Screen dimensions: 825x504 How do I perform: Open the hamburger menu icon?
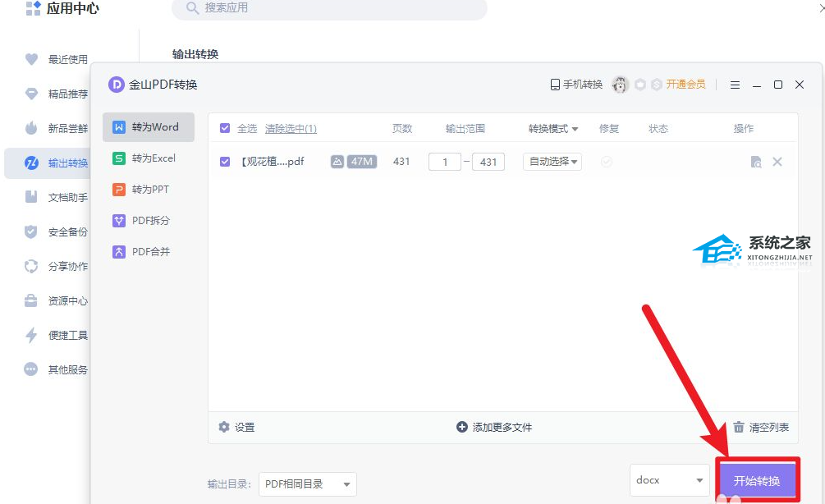[x=735, y=85]
